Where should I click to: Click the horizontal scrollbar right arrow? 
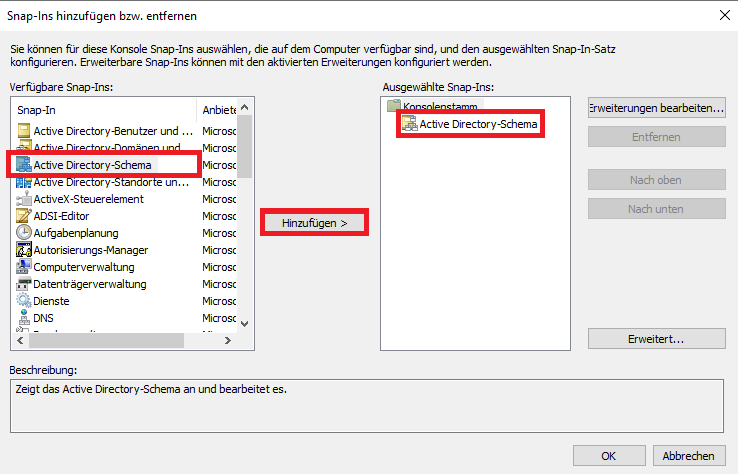pos(228,341)
